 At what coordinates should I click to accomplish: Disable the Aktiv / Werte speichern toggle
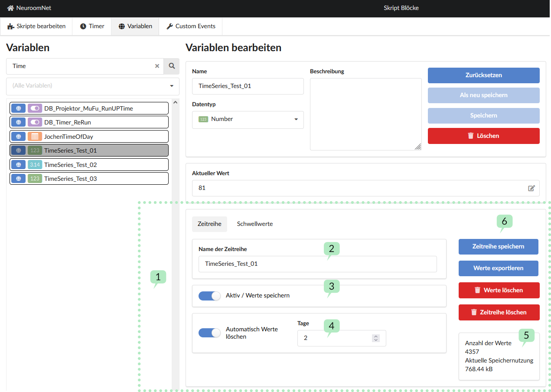click(x=210, y=296)
